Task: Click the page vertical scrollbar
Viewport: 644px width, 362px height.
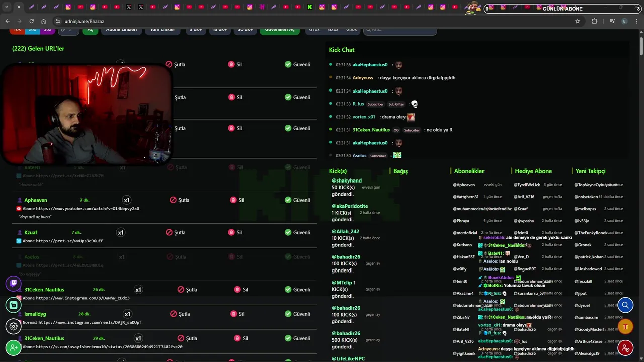Action: [641, 45]
